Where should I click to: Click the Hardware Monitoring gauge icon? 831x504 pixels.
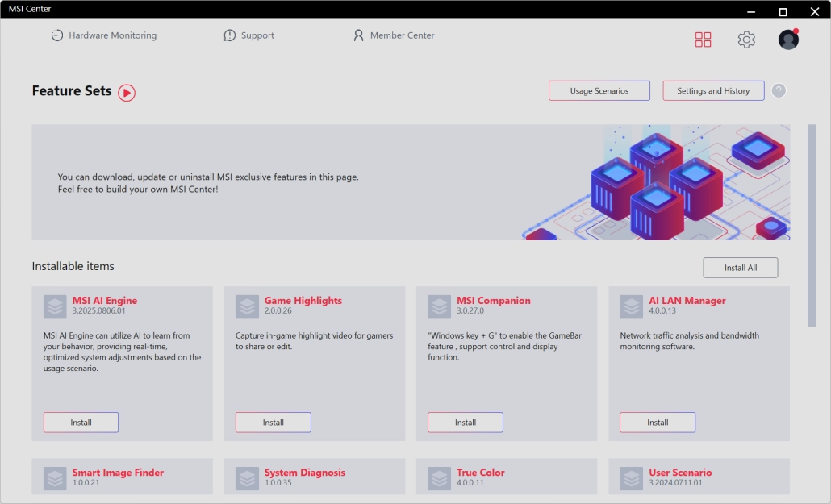coord(57,35)
